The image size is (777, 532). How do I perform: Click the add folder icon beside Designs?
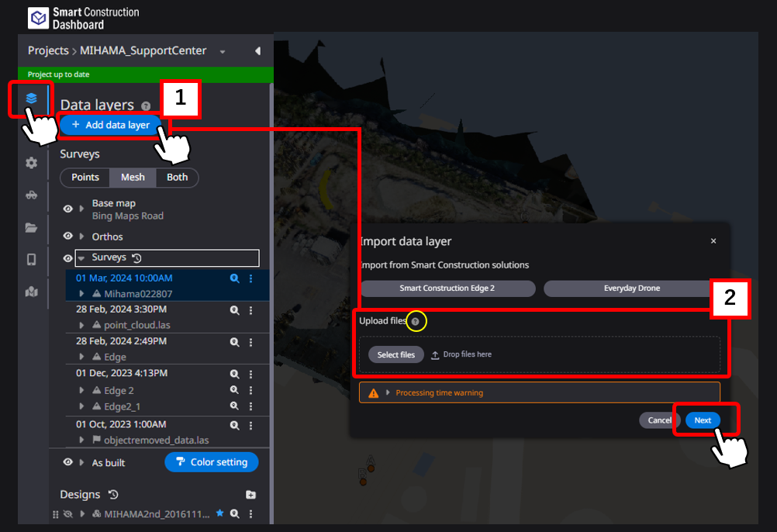[250, 495]
